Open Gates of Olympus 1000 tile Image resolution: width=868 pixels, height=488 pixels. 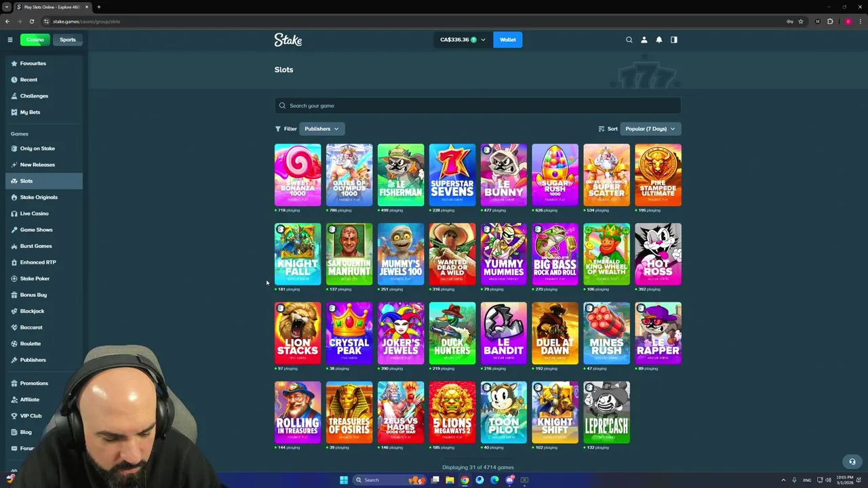(349, 175)
